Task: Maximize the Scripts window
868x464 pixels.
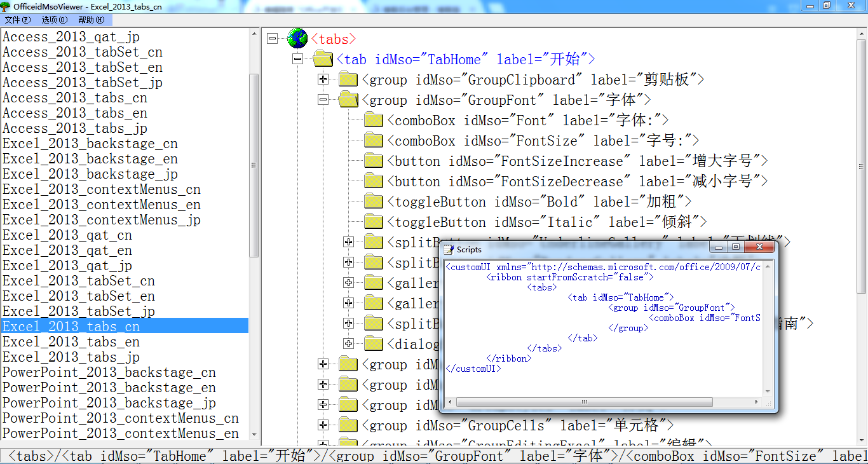Action: [736, 247]
